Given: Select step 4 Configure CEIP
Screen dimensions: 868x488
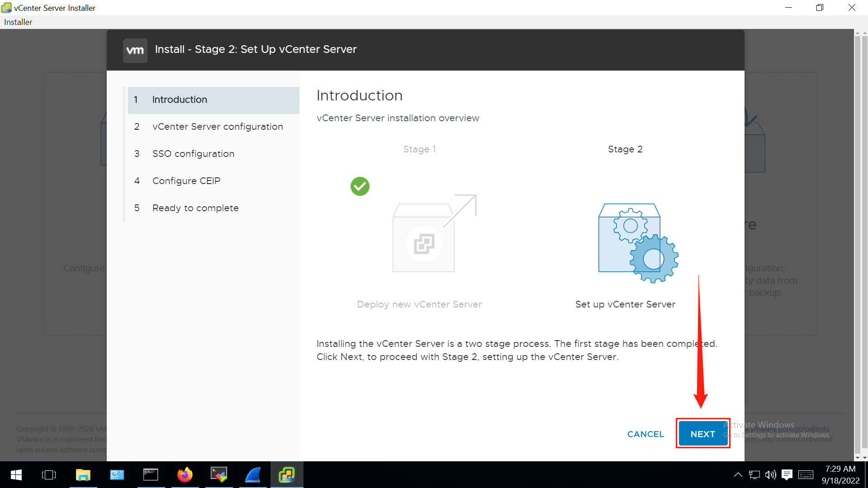Looking at the screenshot, I should [x=213, y=181].
